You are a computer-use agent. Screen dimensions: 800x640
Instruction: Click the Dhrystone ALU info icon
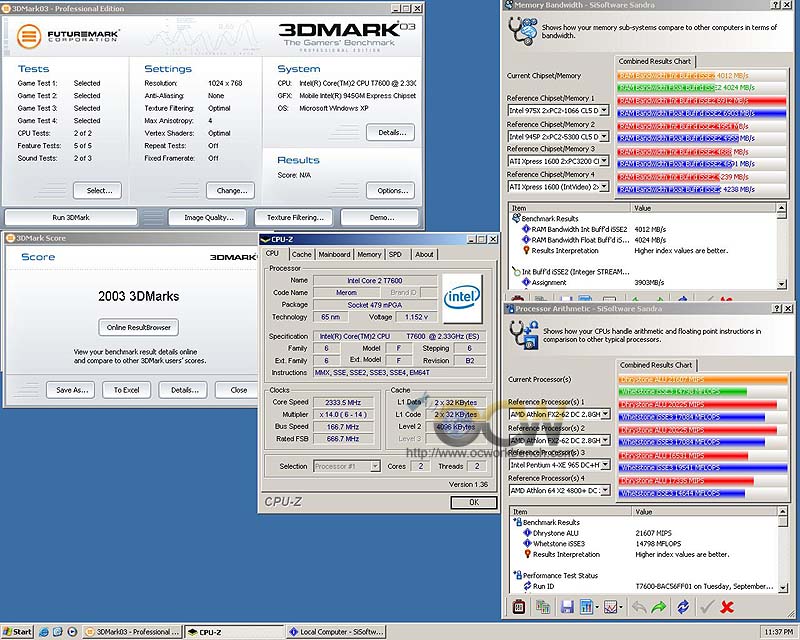(528, 533)
